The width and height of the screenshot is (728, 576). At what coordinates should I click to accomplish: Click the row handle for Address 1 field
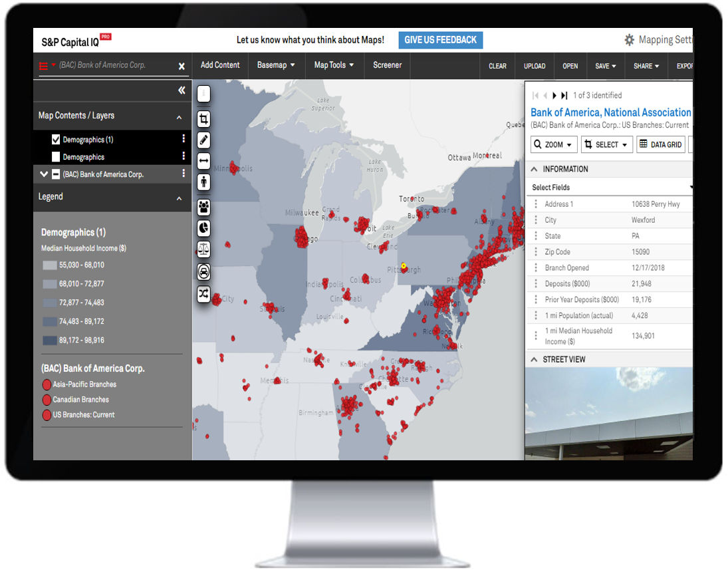[x=536, y=204]
